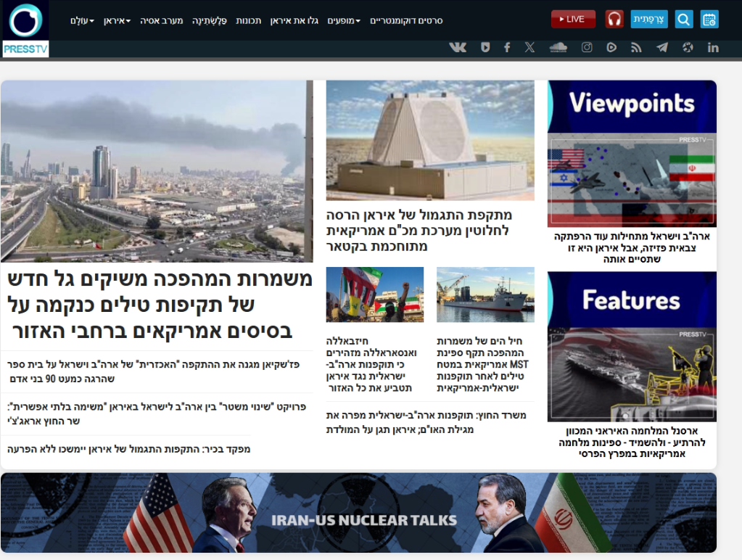Screen dimensions: 742x560
Task: Open the schedule calendar icon
Action: pyautogui.click(x=709, y=20)
